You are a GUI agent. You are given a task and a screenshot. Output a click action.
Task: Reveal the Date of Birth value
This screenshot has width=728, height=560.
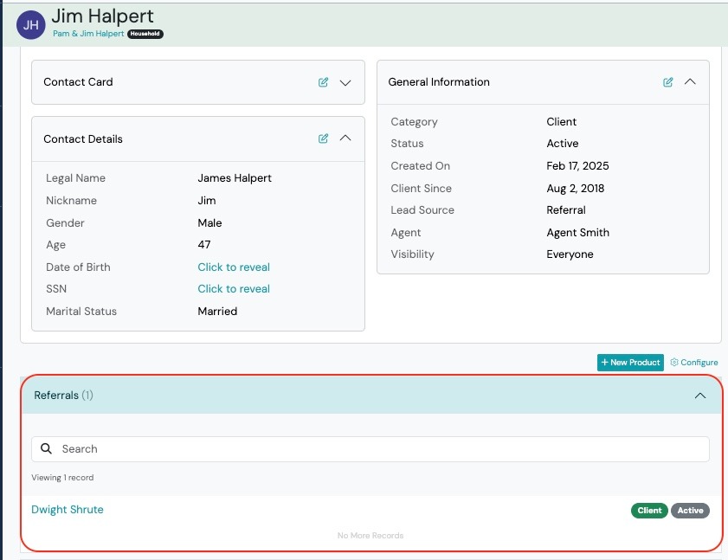[x=234, y=267]
